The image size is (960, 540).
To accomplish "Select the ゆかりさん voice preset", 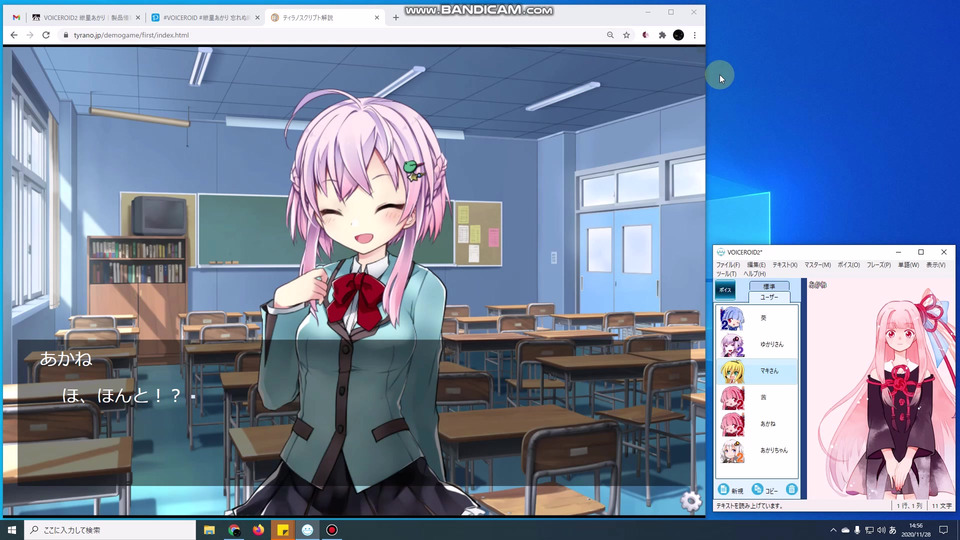I will click(x=757, y=345).
